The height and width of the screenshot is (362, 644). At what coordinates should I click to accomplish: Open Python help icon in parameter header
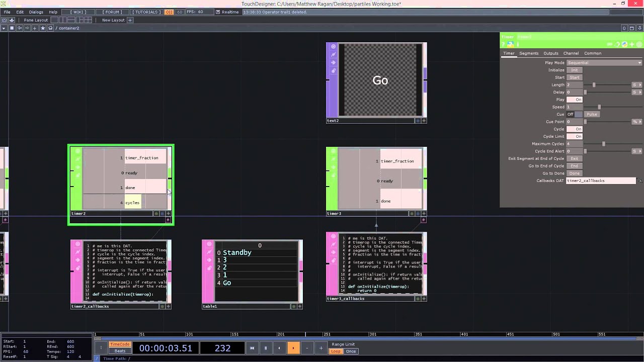coord(510,44)
